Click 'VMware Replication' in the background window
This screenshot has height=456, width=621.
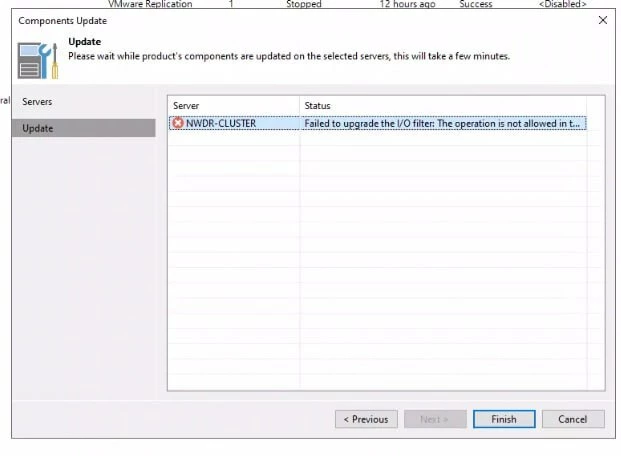[150, 4]
